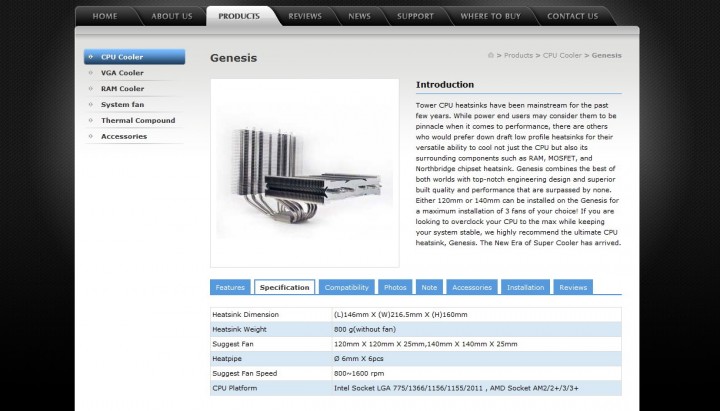Switch to the Accessories product tab
This screenshot has height=411, width=720.
472,287
